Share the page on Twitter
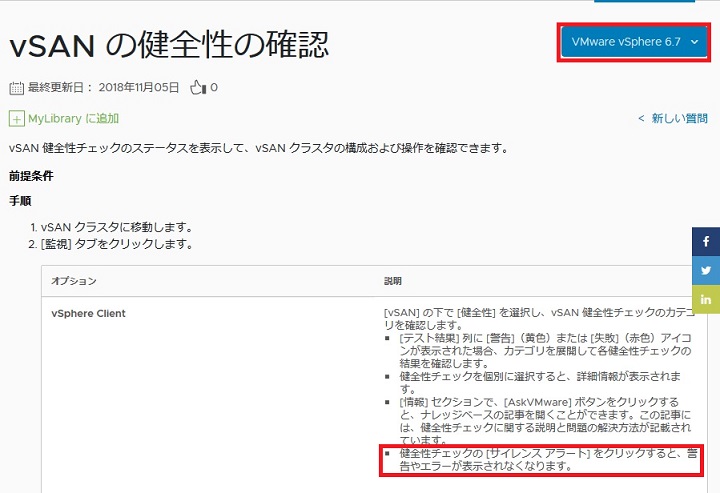This screenshot has height=493, width=720. tap(706, 270)
